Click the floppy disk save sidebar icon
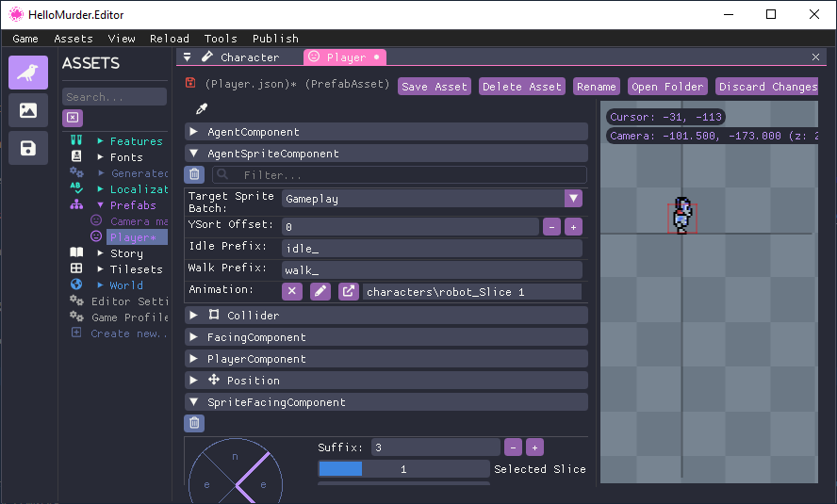 coord(28,148)
